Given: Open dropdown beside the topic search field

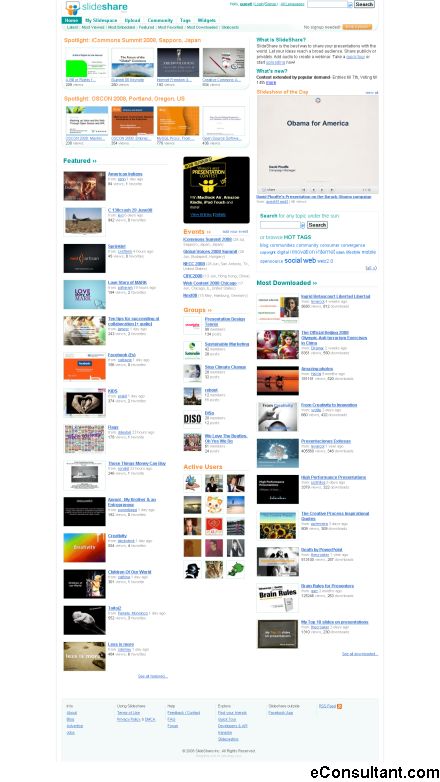Looking at the screenshot, I should [x=302, y=225].
